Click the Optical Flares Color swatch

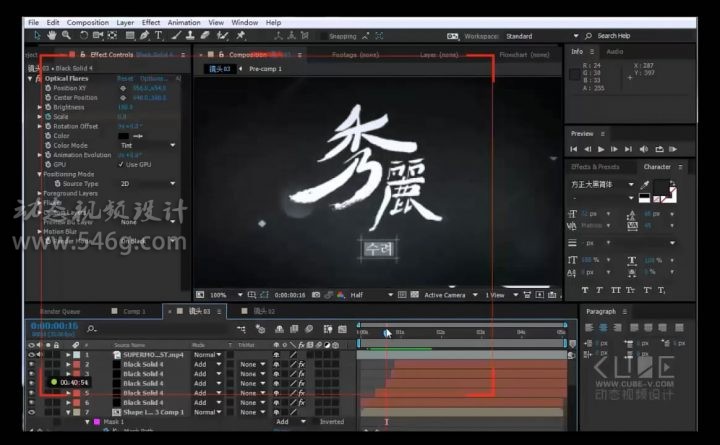coord(125,136)
